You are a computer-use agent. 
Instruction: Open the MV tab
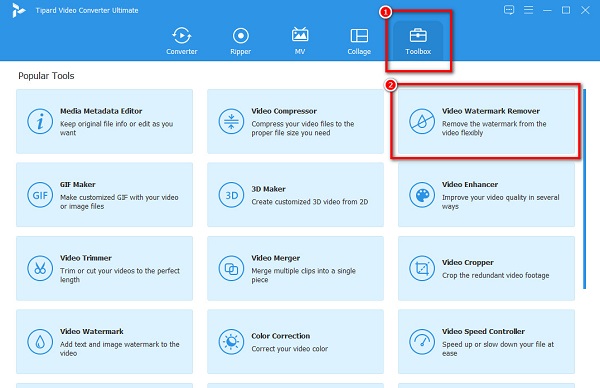[300, 41]
